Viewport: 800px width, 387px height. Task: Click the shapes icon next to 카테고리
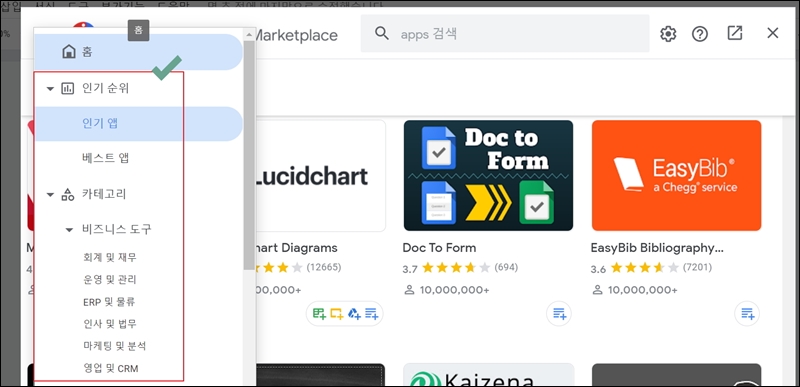point(67,194)
